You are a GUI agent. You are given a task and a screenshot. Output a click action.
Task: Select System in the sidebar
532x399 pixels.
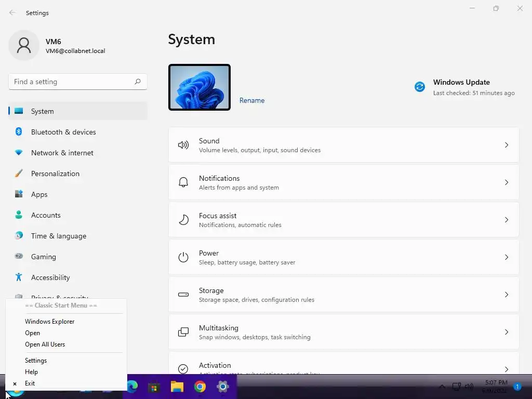point(78,111)
